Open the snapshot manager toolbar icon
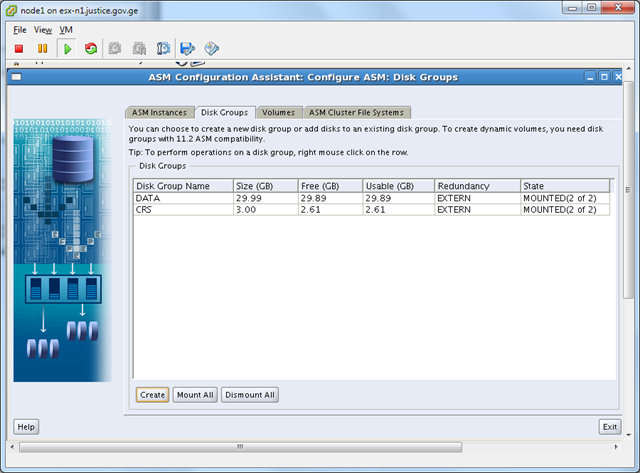 pyautogui.click(x=163, y=48)
